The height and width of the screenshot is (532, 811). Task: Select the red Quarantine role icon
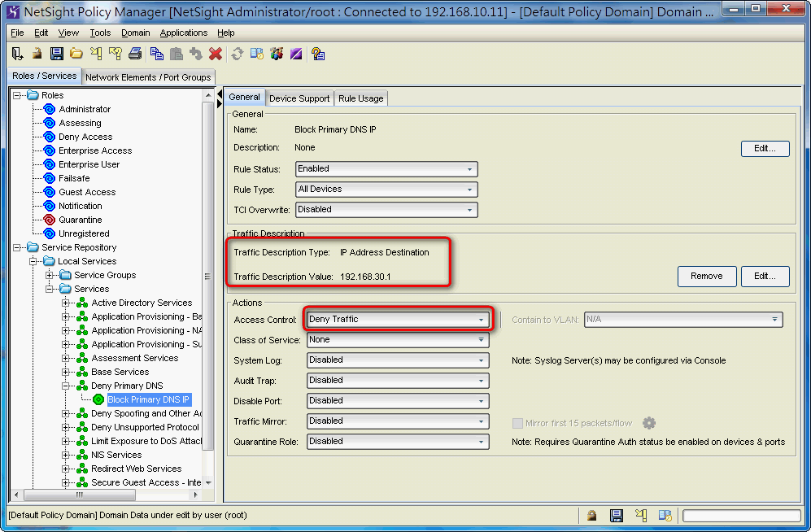[49, 220]
